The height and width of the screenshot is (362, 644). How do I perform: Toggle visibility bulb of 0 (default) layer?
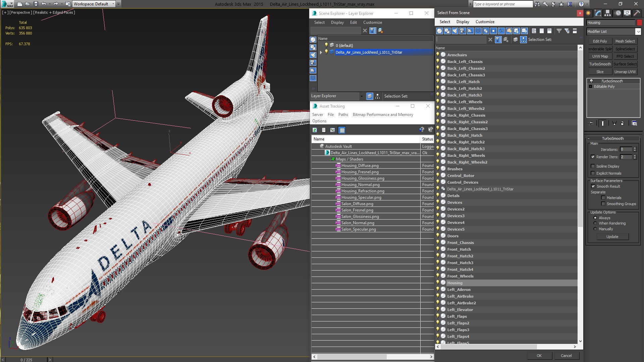pos(326,45)
